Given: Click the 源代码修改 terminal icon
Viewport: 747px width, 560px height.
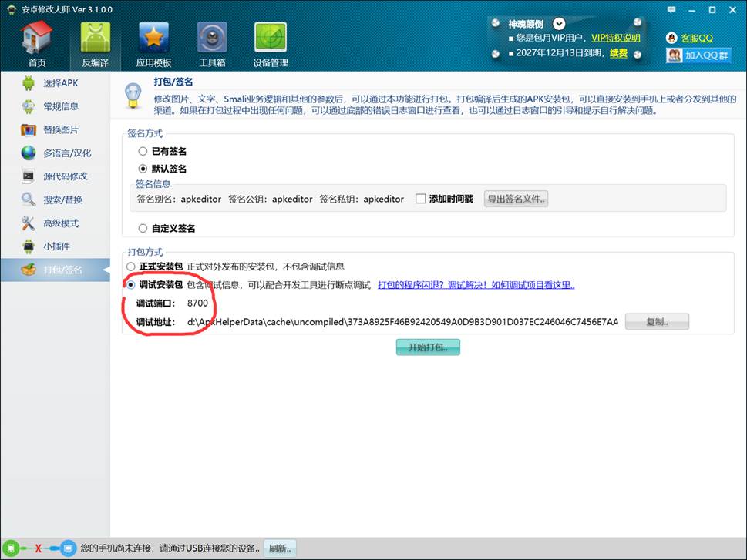Looking at the screenshot, I should 28,176.
